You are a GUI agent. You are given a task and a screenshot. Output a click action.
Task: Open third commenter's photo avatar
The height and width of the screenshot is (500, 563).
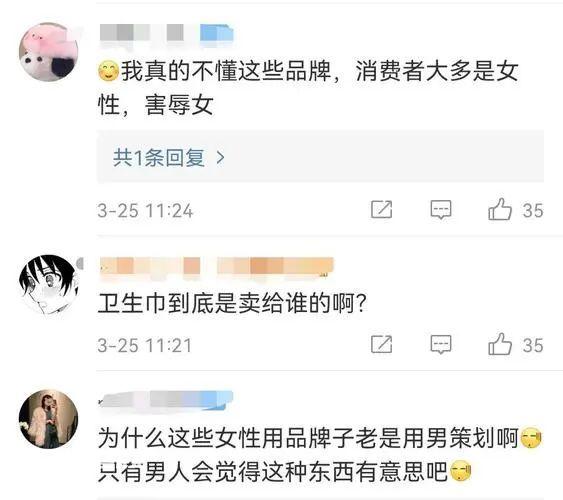click(x=49, y=419)
